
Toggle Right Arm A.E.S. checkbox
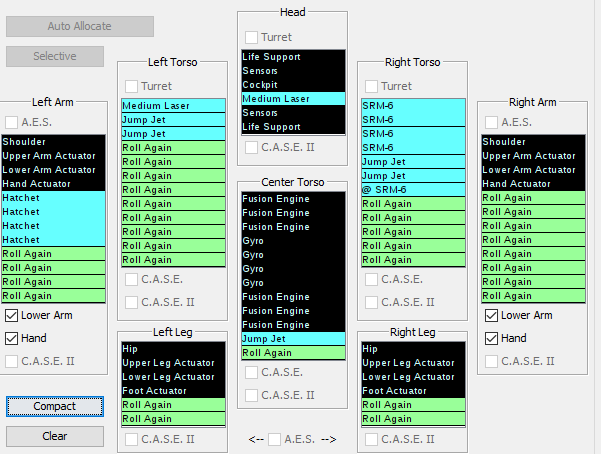click(x=491, y=123)
